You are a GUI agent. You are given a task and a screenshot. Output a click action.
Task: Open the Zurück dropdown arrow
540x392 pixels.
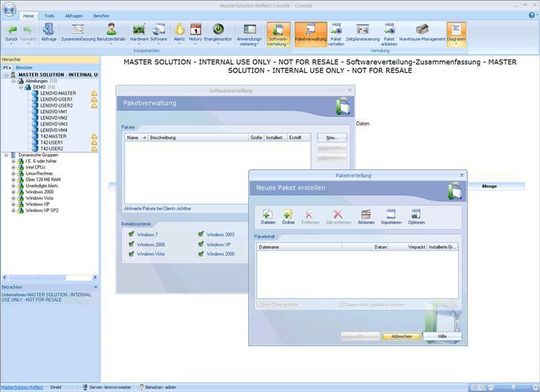[11, 44]
